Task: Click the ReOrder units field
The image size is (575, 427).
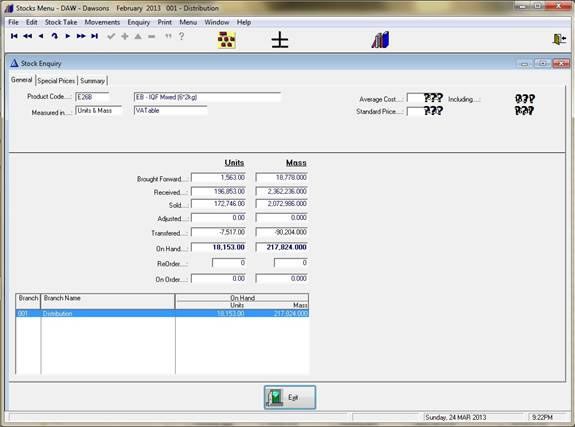Action: click(x=229, y=263)
